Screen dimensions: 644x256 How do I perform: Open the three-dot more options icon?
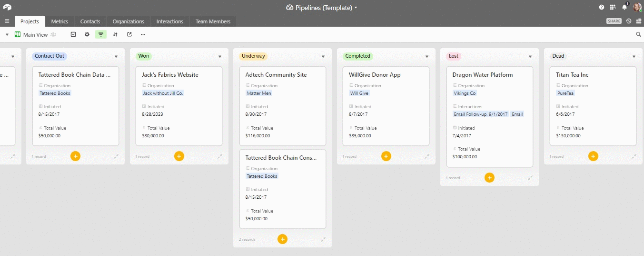click(x=143, y=34)
